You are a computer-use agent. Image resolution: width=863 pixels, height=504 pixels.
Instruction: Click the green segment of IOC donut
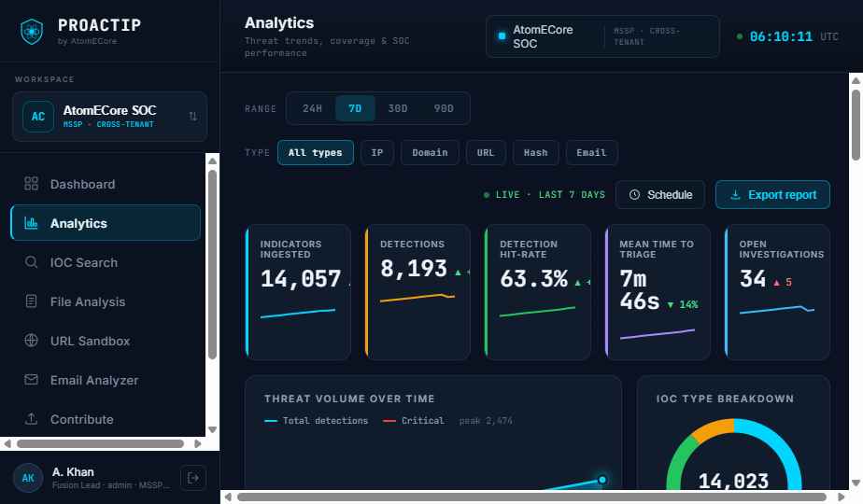click(x=680, y=459)
